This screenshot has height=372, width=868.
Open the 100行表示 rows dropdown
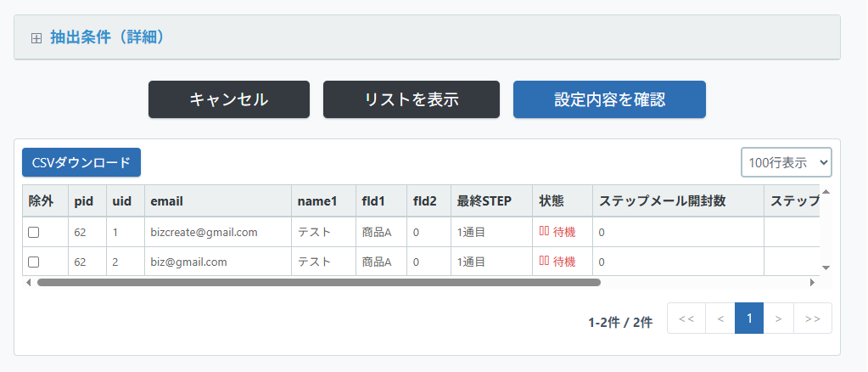tap(786, 162)
